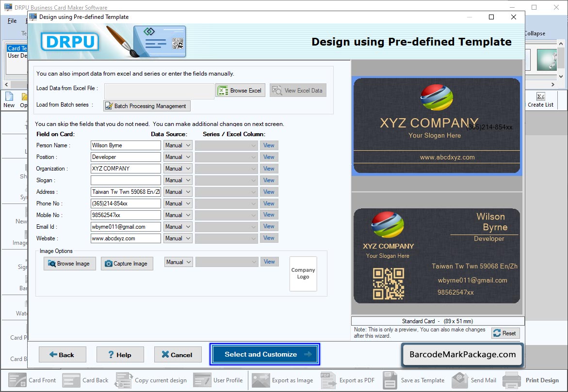Open Batch Processing Management

coord(146,106)
